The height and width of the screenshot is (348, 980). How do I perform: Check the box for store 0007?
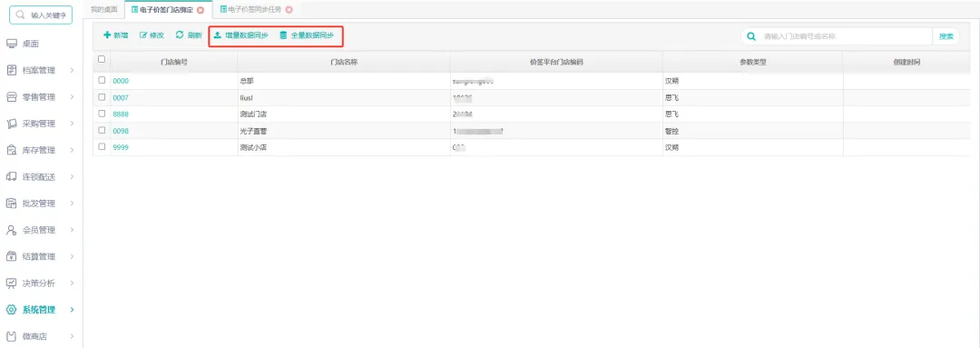102,97
